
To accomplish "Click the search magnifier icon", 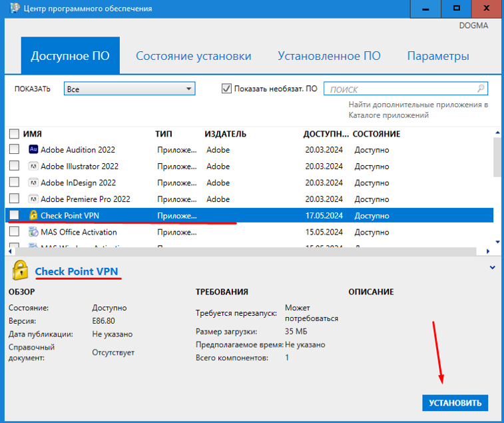I will [481, 89].
